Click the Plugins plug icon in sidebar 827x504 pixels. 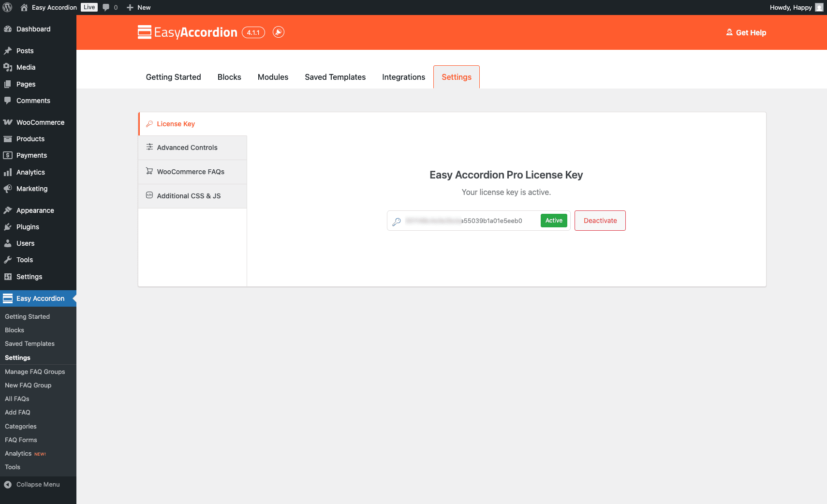click(x=8, y=227)
